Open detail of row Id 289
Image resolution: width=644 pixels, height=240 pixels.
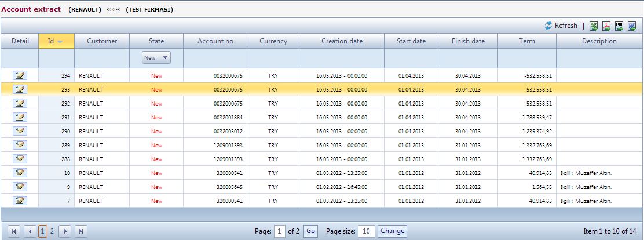[20, 145]
